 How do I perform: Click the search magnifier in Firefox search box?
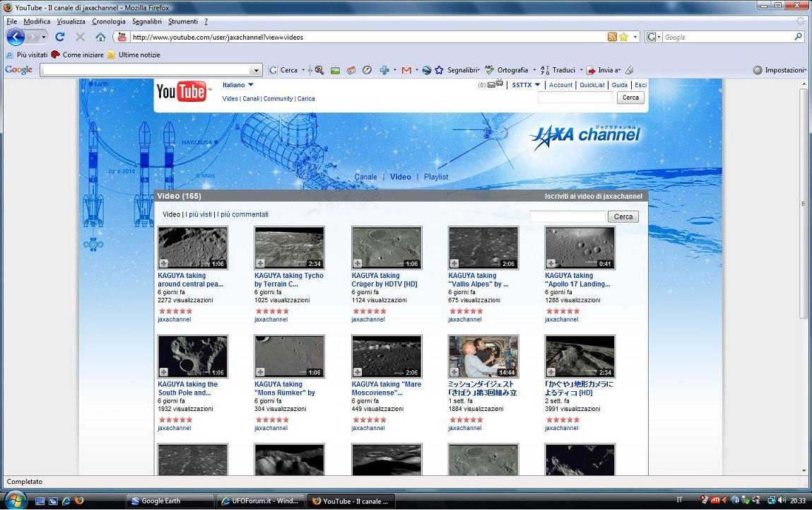point(798,37)
